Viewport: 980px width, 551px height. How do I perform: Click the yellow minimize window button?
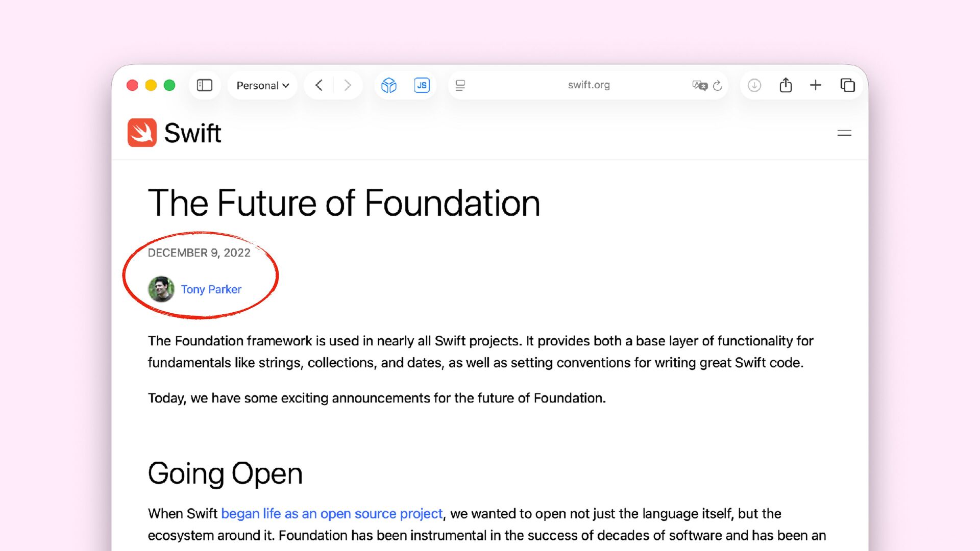coord(151,85)
